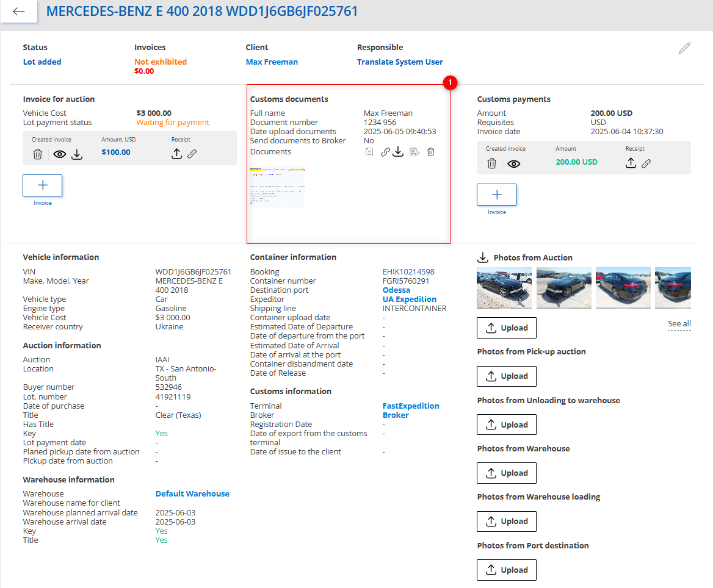Go back using the arrow button

pyautogui.click(x=19, y=11)
